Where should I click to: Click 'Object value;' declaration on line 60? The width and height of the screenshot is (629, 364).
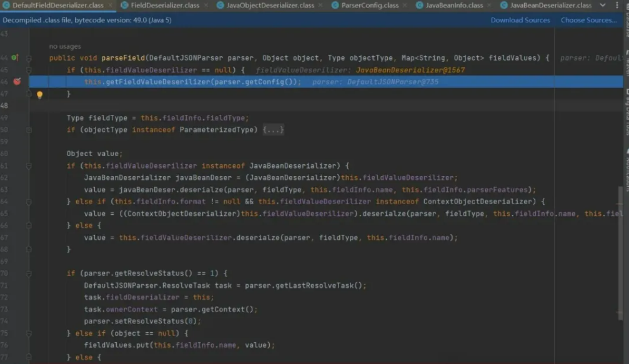tap(95, 154)
